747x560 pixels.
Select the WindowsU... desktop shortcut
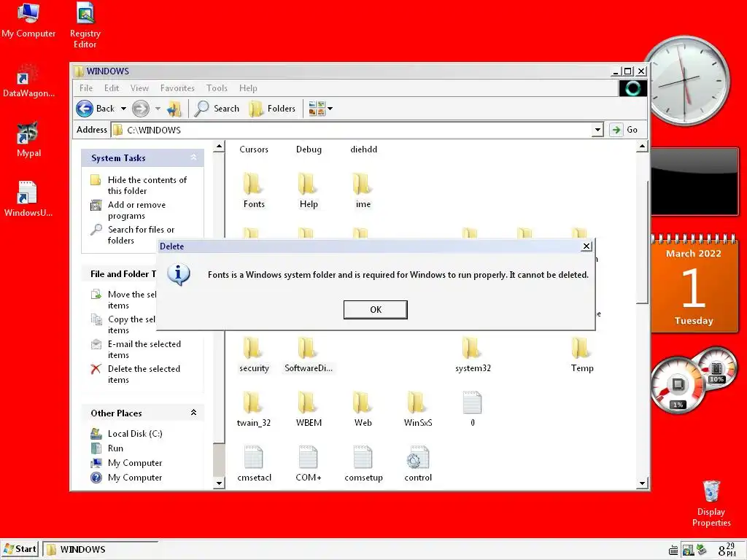tap(28, 199)
